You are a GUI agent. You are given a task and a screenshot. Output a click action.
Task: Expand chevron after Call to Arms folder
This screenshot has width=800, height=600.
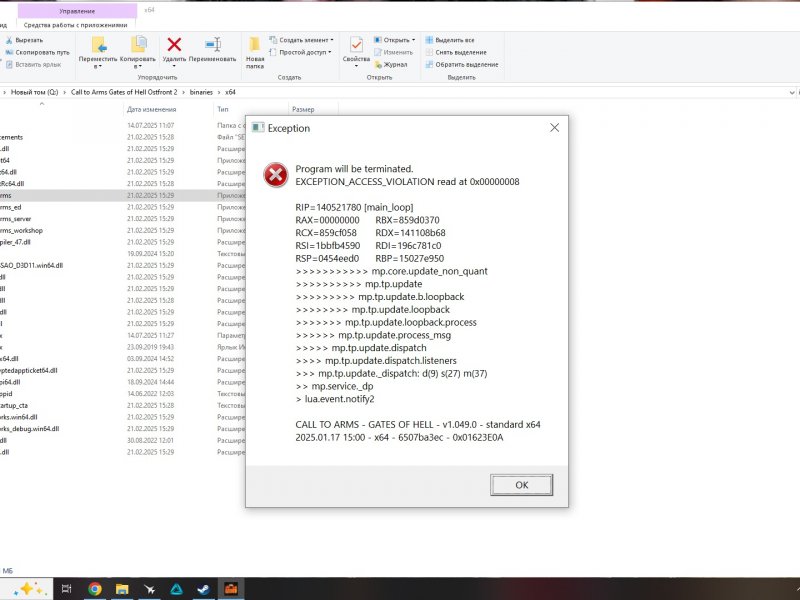click(x=183, y=92)
